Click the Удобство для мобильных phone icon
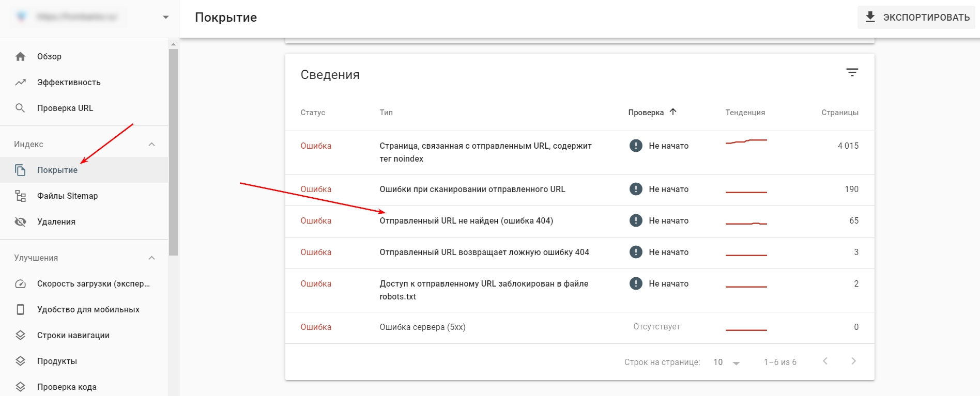 (20, 309)
